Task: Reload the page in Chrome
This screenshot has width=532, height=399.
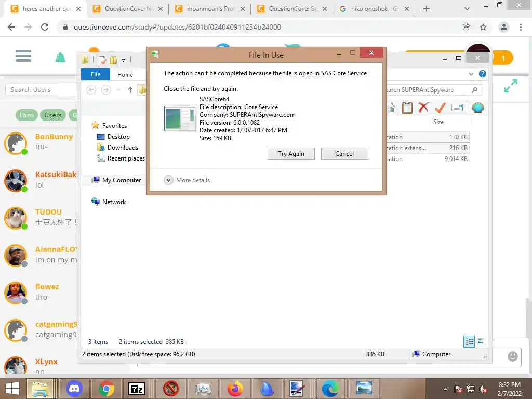Action: coord(45,27)
